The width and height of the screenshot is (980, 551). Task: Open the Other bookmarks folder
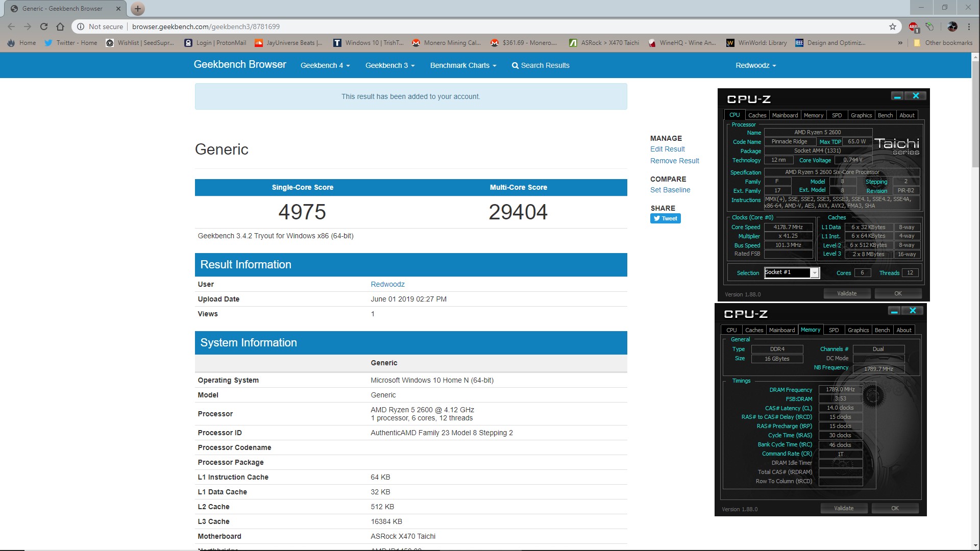(x=943, y=43)
